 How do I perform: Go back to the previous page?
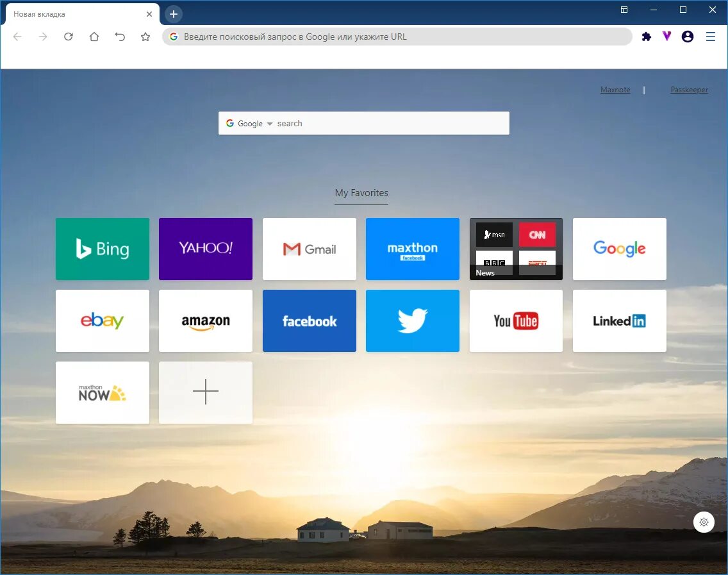click(x=17, y=37)
